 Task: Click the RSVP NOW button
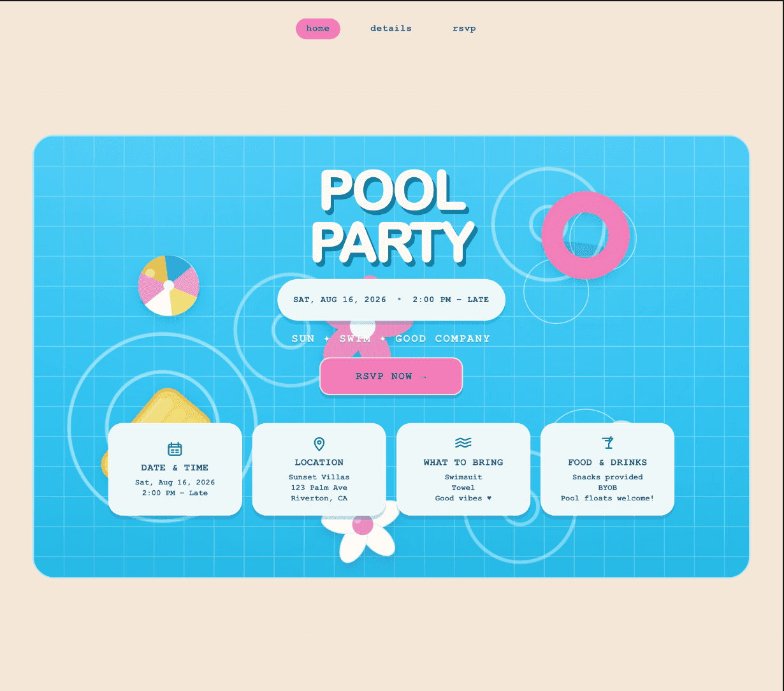tap(391, 376)
